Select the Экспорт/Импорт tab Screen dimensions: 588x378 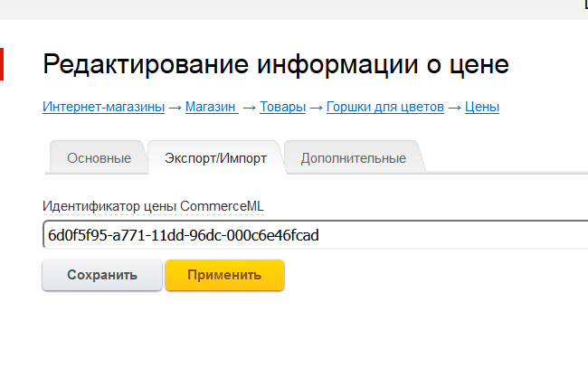pos(215,158)
